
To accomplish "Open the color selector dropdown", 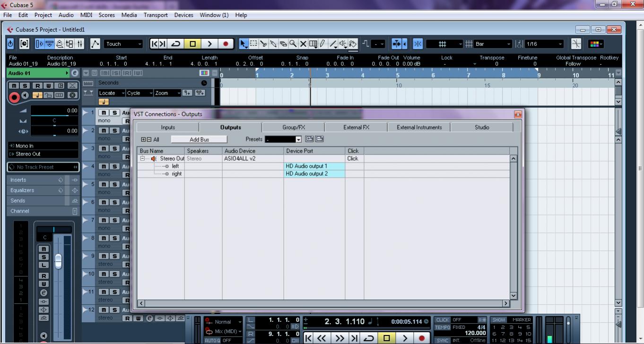I will point(595,44).
